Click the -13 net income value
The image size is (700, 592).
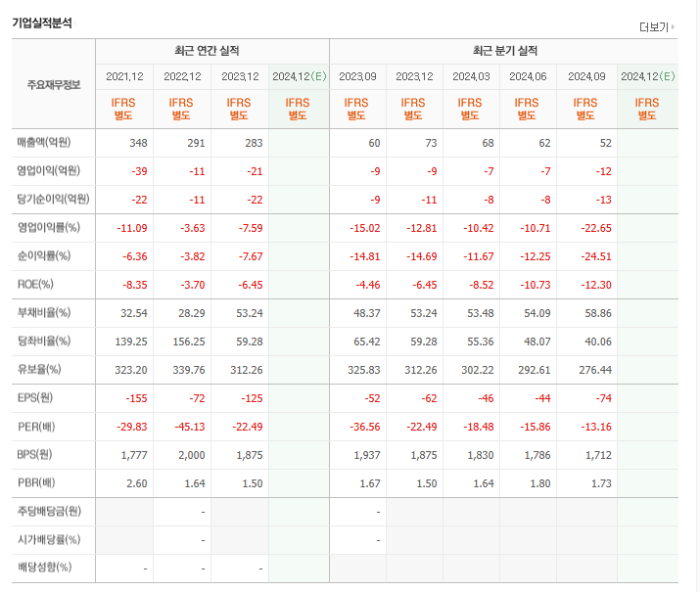(x=604, y=200)
